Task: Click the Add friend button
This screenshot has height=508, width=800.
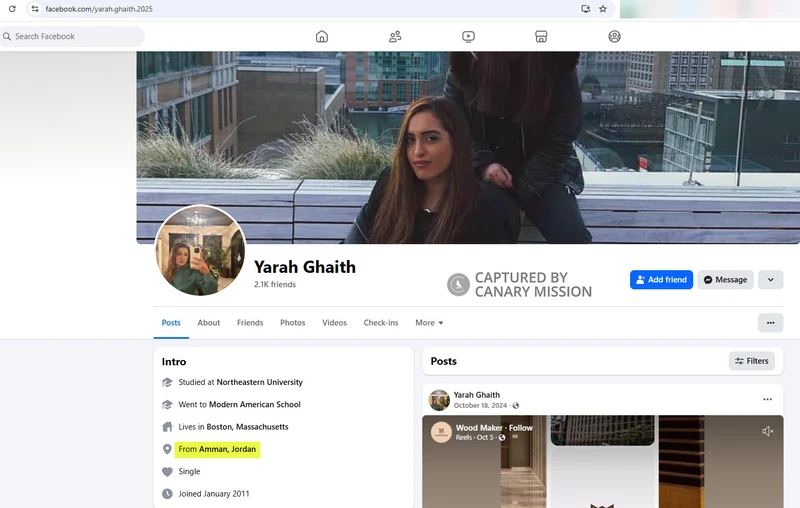Action: coord(661,280)
